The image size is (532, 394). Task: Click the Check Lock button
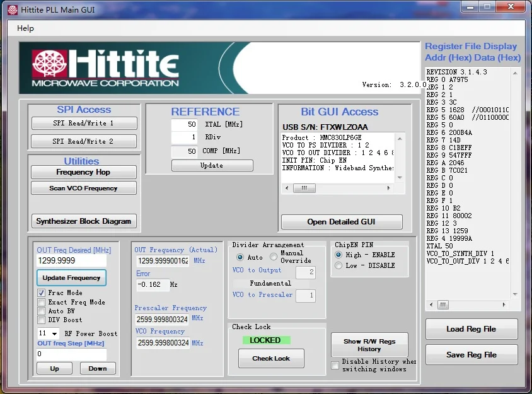pyautogui.click(x=271, y=358)
